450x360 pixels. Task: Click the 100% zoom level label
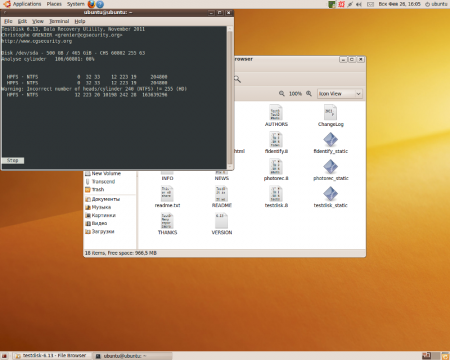point(295,94)
